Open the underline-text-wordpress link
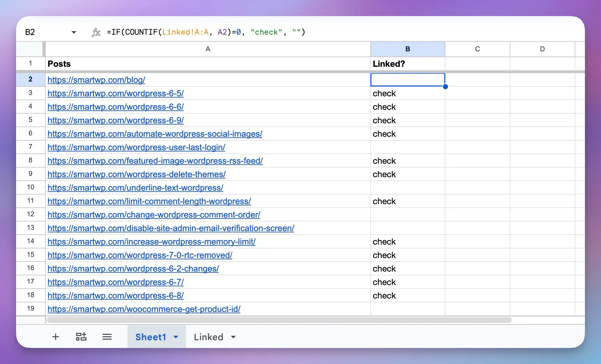601x364 pixels. pyautogui.click(x=135, y=188)
